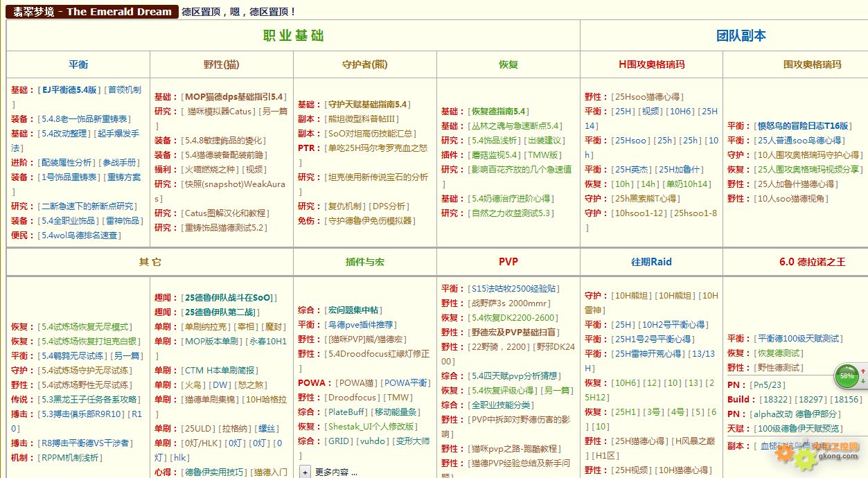Screen dimensions: 868x478
Task: Open the 首领机制 link
Action: 125,90
